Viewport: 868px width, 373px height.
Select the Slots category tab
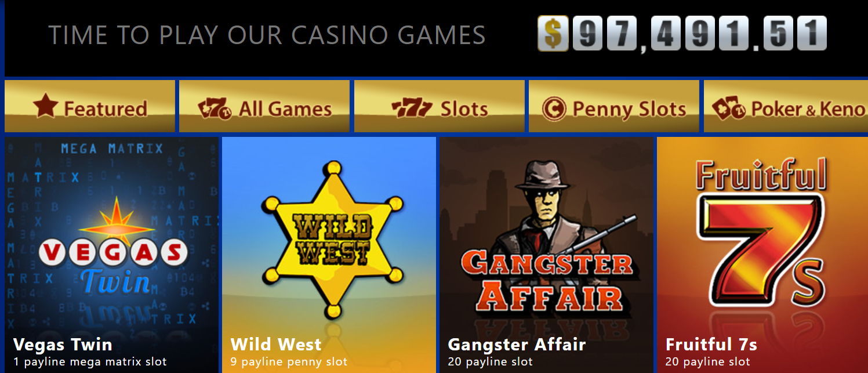[x=440, y=106]
